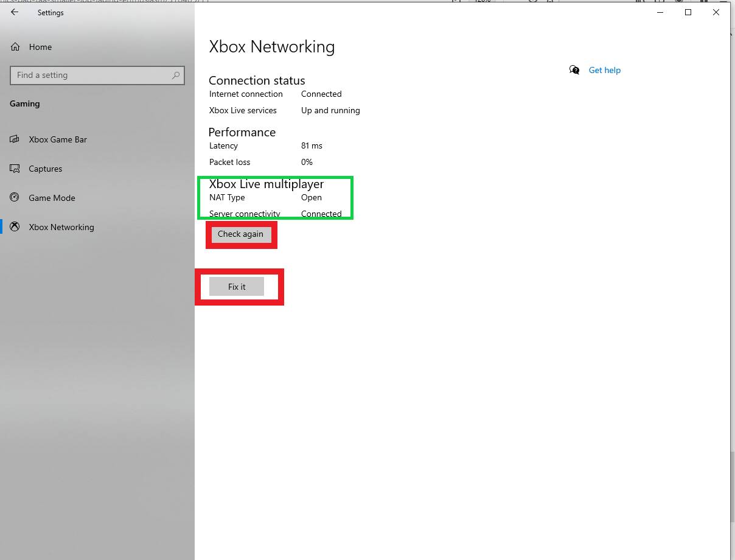Click the Server connectivity value Connected
This screenshot has width=735, height=560.
[x=321, y=214]
